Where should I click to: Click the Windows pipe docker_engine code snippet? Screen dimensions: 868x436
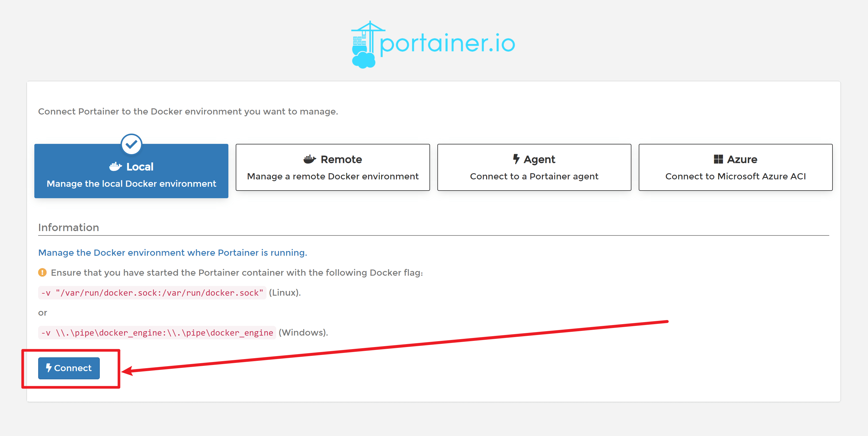click(157, 333)
